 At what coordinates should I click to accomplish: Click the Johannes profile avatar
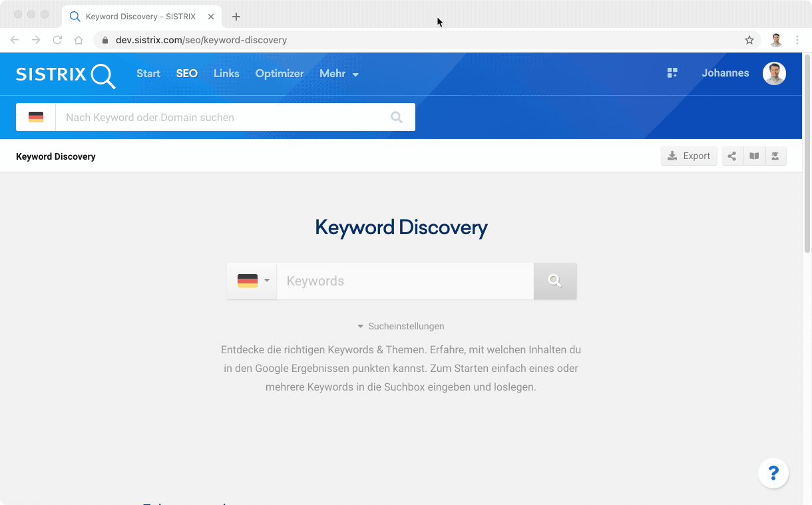pyautogui.click(x=774, y=73)
